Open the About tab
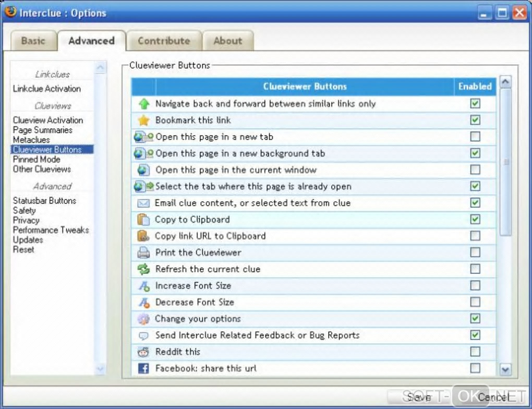Image resolution: width=532 pixels, height=409 pixels. [x=228, y=41]
